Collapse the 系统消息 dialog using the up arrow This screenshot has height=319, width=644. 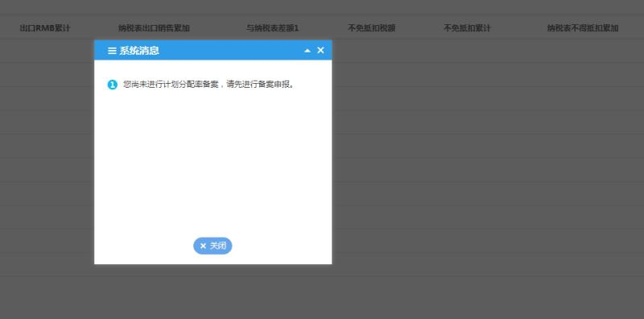[x=308, y=51]
